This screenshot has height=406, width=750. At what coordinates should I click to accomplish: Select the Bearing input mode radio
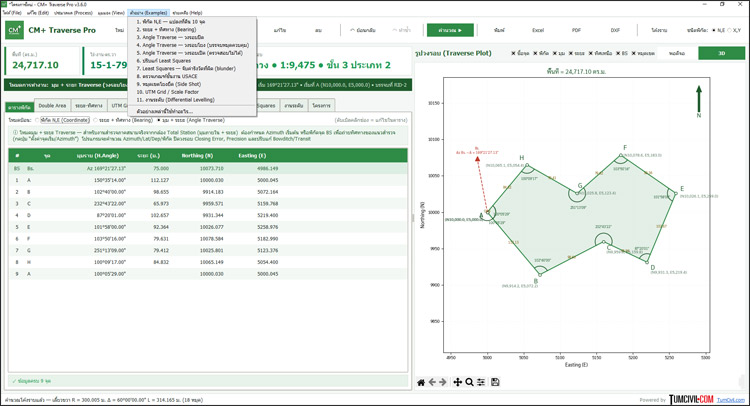pos(123,120)
